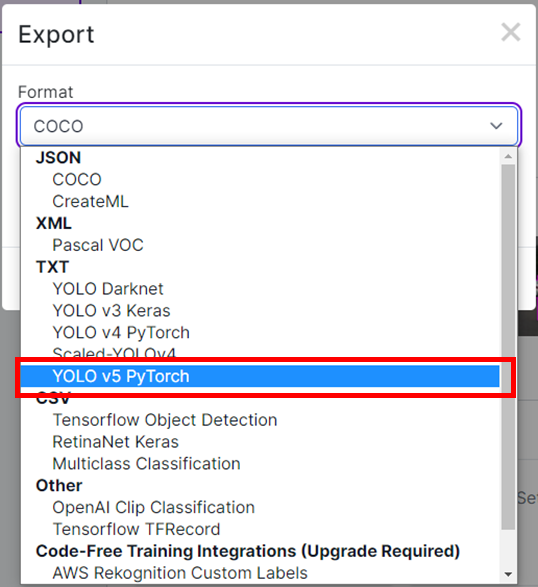538x587 pixels.
Task: Open the Format combo box showing COCO
Action: [269, 126]
